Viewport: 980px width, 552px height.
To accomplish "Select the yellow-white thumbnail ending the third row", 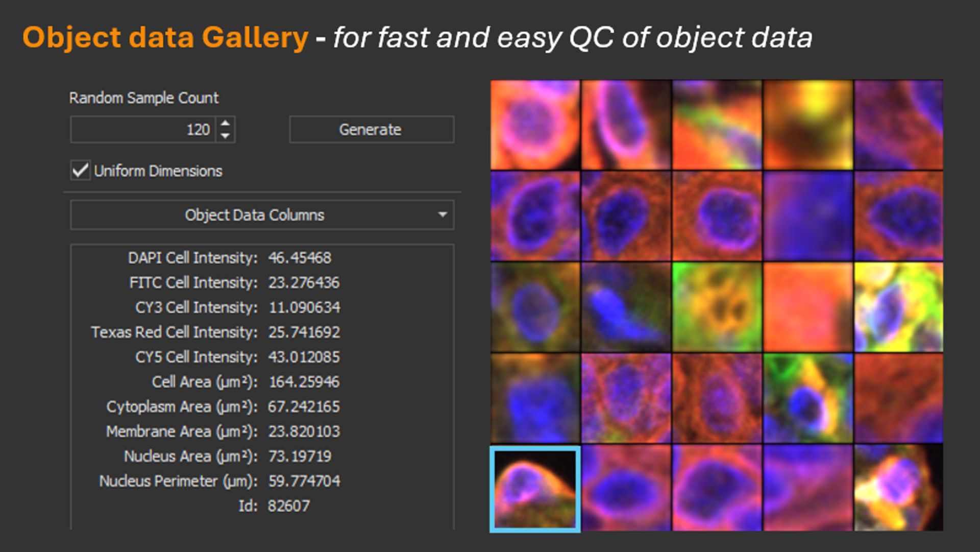I will [899, 307].
